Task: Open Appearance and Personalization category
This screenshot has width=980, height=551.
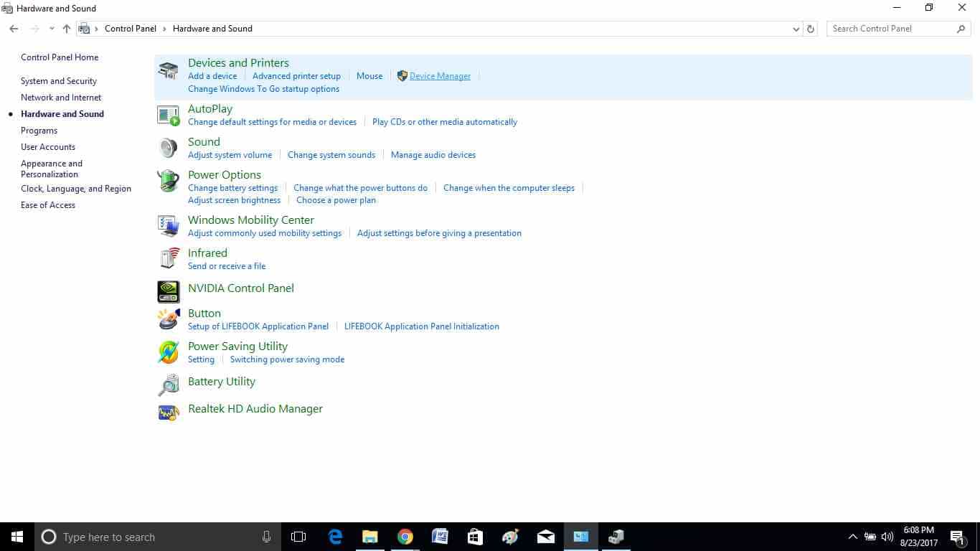Action: pos(52,169)
